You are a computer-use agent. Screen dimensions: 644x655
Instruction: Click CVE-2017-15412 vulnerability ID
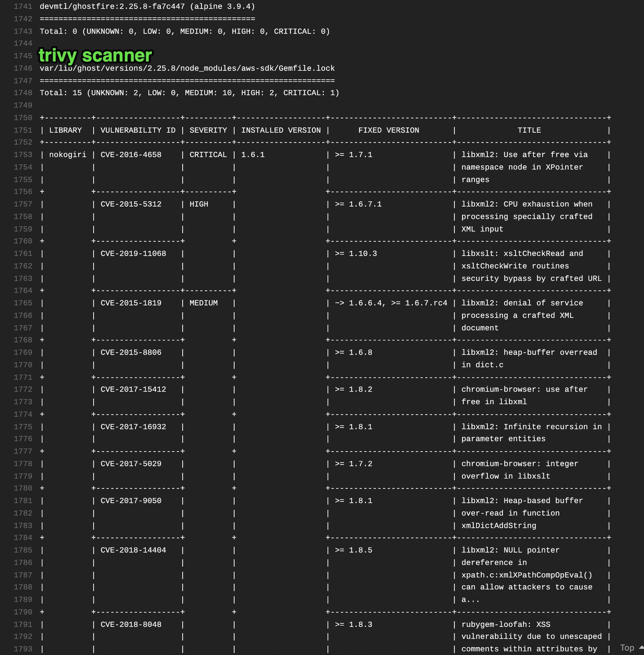pyautogui.click(x=133, y=390)
